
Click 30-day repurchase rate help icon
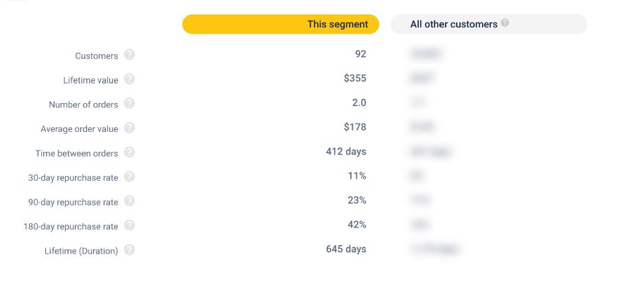(129, 177)
